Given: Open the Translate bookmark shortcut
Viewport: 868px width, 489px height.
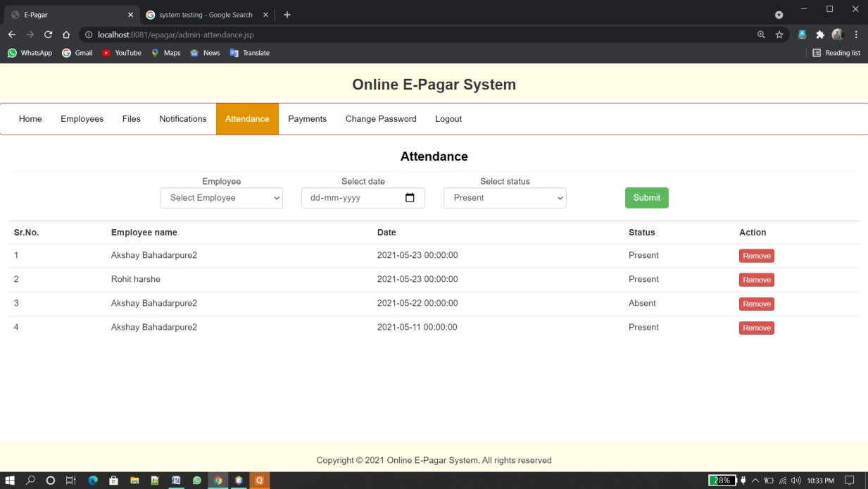Looking at the screenshot, I should tap(250, 52).
